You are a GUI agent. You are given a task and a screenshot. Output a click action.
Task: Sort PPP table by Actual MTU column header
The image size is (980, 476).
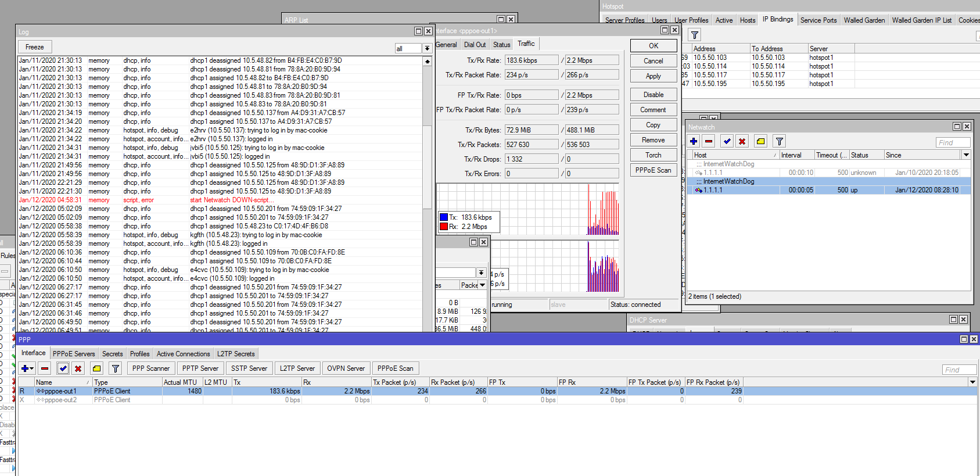(182, 382)
